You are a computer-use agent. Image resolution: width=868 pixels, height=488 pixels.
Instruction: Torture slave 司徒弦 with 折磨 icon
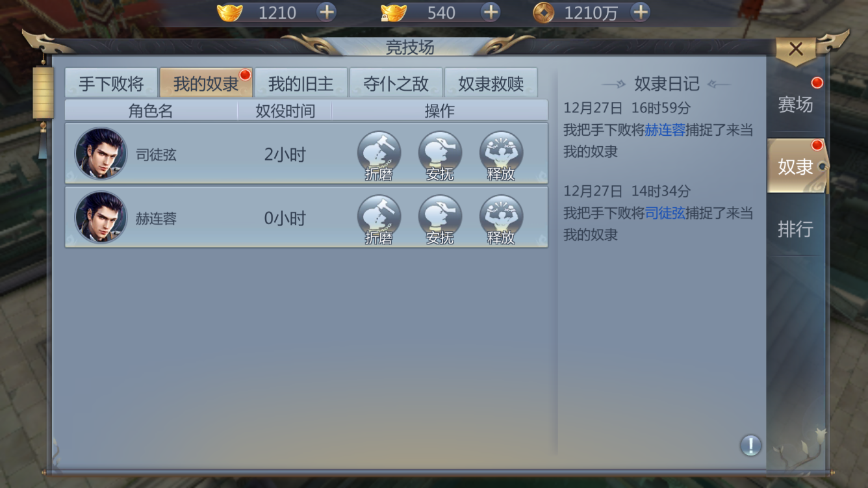click(379, 155)
